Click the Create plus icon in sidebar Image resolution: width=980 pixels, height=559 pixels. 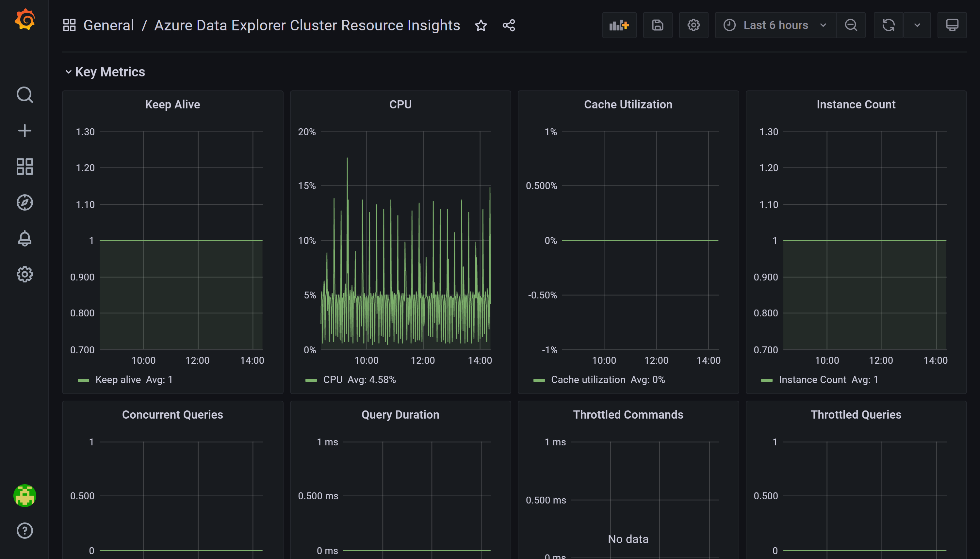[x=24, y=131]
